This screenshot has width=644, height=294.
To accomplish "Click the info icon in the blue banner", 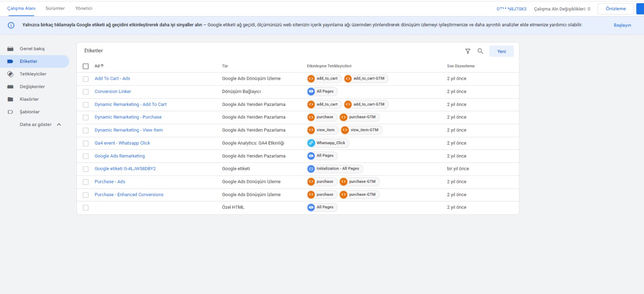I will [x=11, y=25].
